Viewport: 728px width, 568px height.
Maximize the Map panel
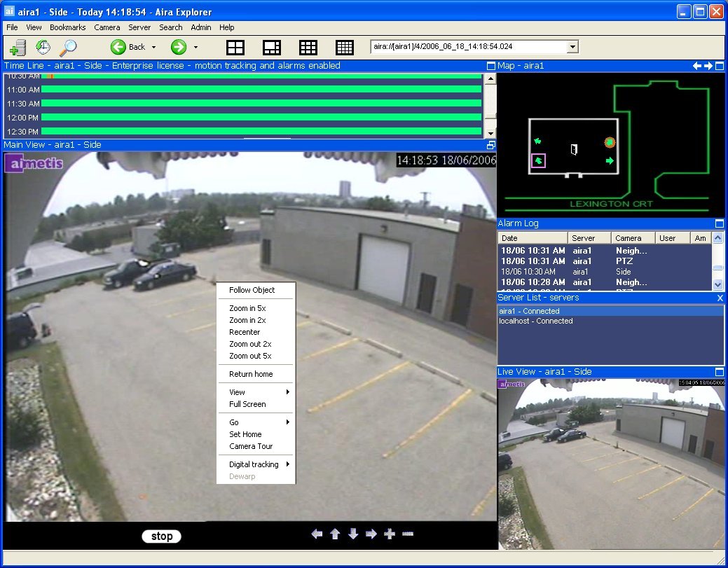click(x=720, y=66)
